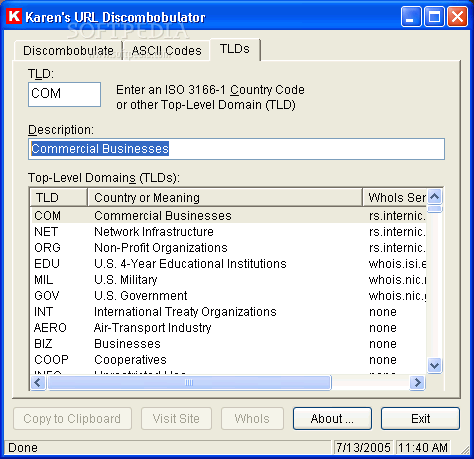Select the GOV row in the list
The width and height of the screenshot is (474, 459).
click(228, 295)
